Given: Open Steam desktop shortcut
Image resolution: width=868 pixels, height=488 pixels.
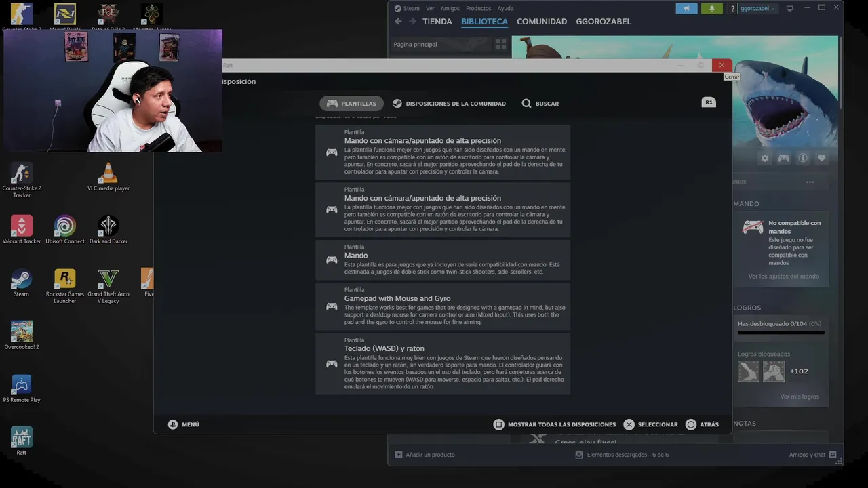Looking at the screenshot, I should 22,283.
